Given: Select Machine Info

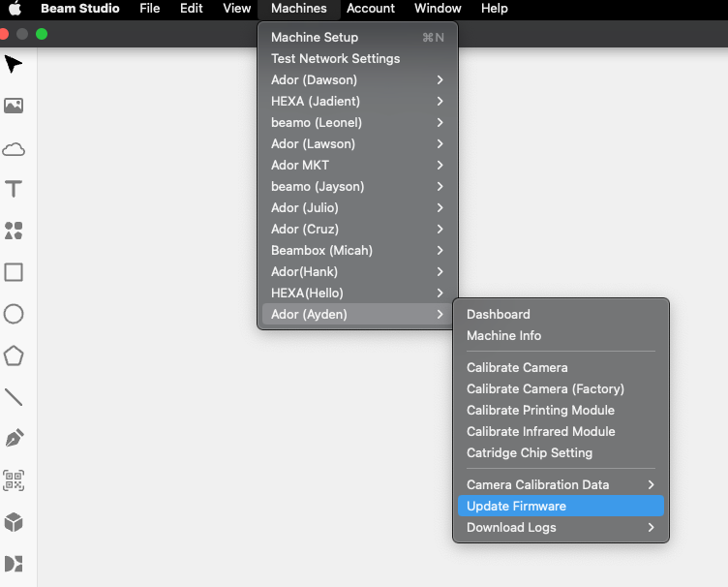Looking at the screenshot, I should pyautogui.click(x=561, y=336).
